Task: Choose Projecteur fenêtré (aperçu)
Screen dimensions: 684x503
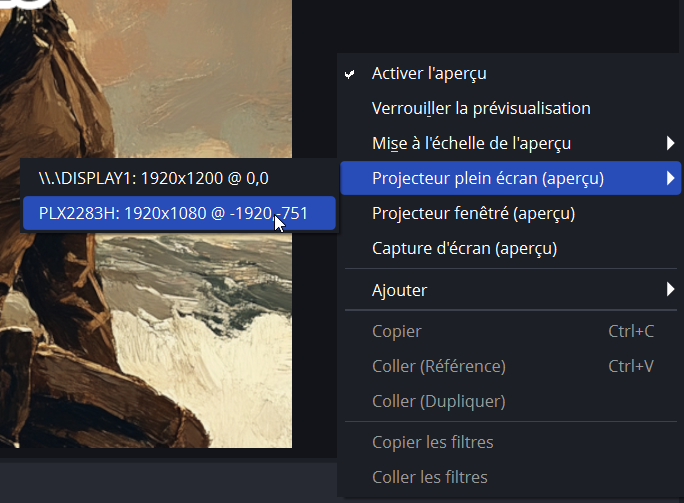Action: tap(473, 213)
